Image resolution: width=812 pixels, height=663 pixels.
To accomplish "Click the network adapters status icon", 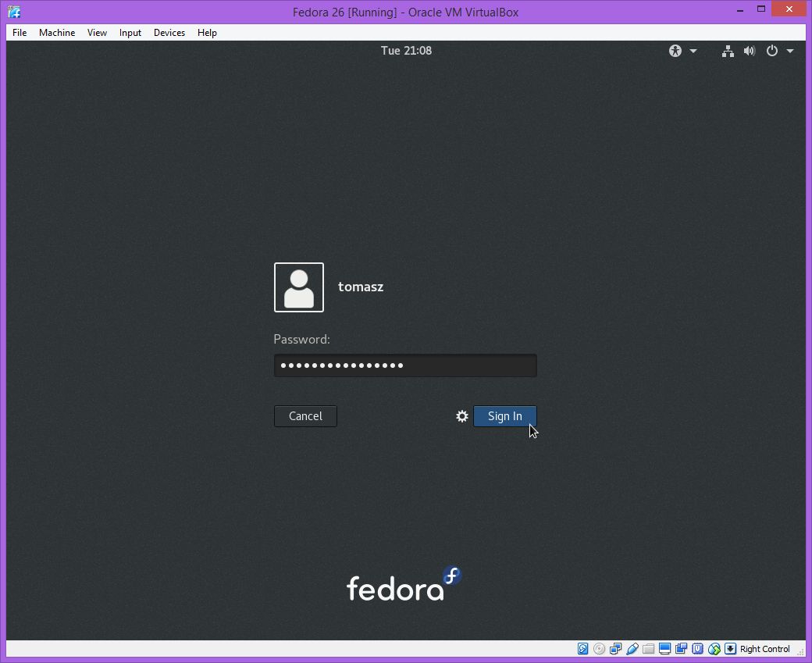I will pyautogui.click(x=616, y=649).
